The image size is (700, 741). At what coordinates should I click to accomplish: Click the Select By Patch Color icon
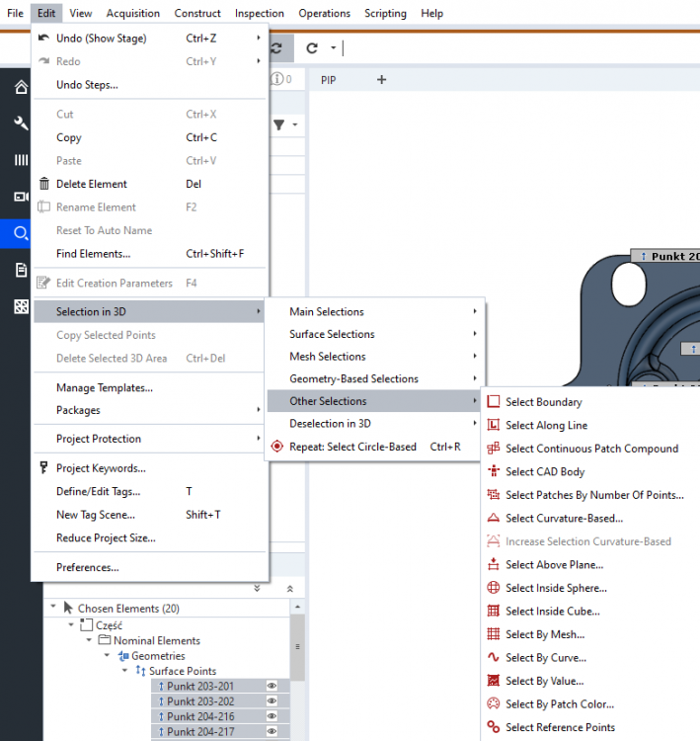[x=493, y=703]
